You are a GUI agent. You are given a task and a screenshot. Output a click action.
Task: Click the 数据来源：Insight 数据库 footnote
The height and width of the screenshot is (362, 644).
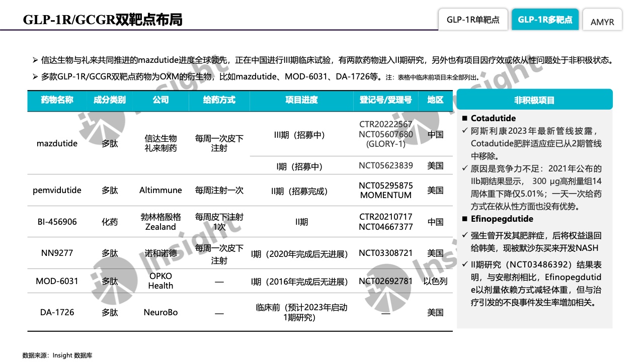(x=57, y=355)
